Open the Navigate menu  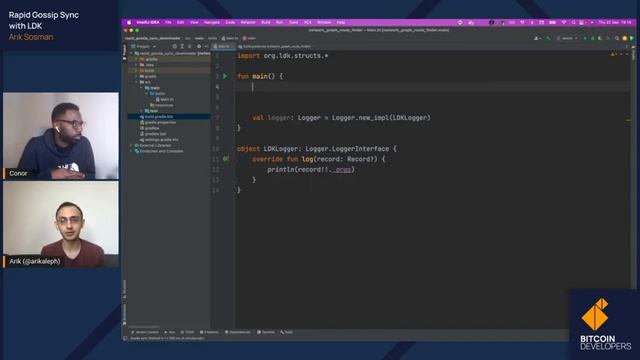(212, 22)
